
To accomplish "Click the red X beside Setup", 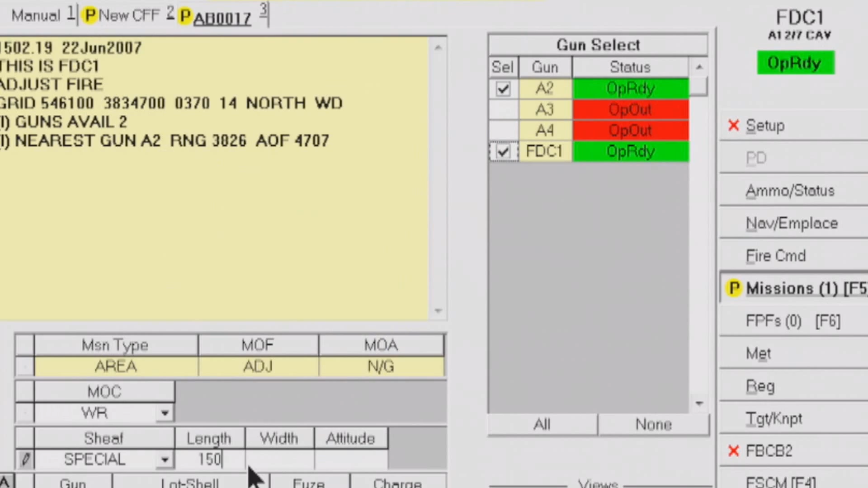I will point(734,125).
